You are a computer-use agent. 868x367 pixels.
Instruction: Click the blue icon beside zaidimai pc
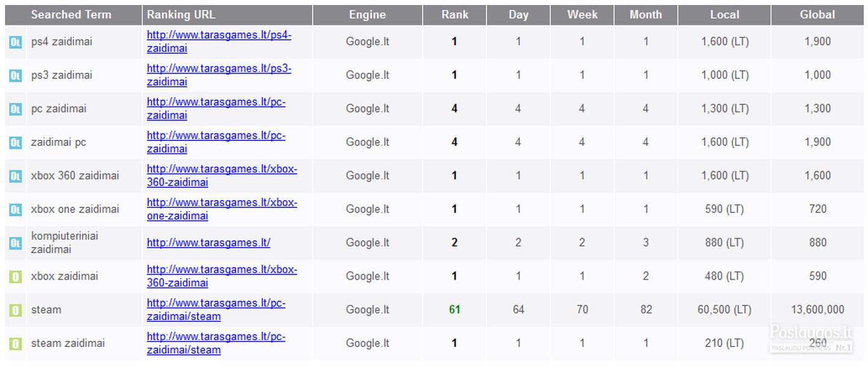click(x=15, y=143)
